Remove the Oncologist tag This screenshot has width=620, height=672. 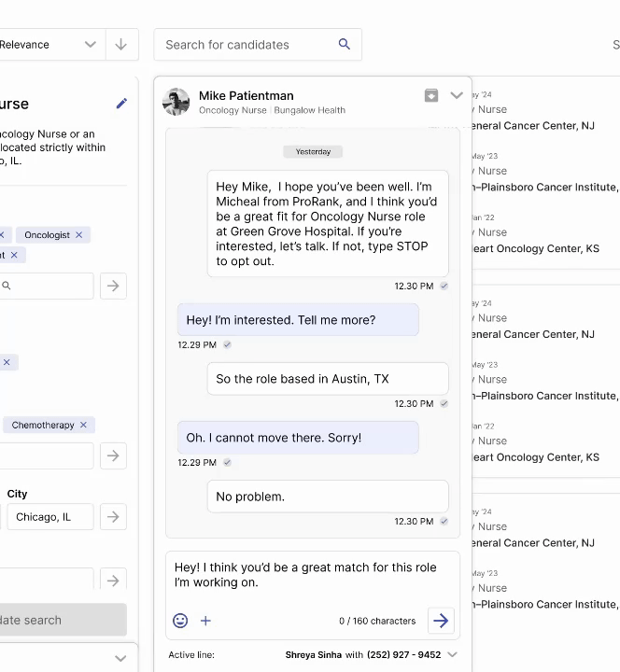pos(78,235)
